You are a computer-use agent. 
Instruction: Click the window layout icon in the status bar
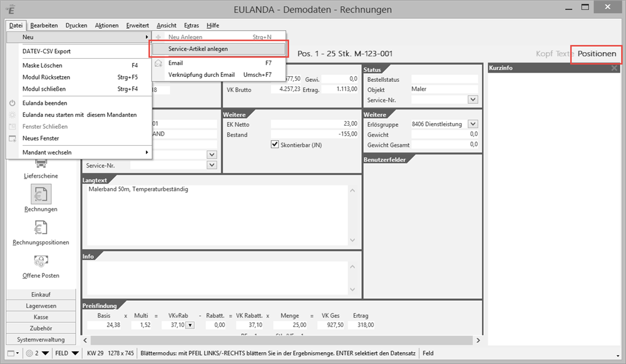[11, 353]
